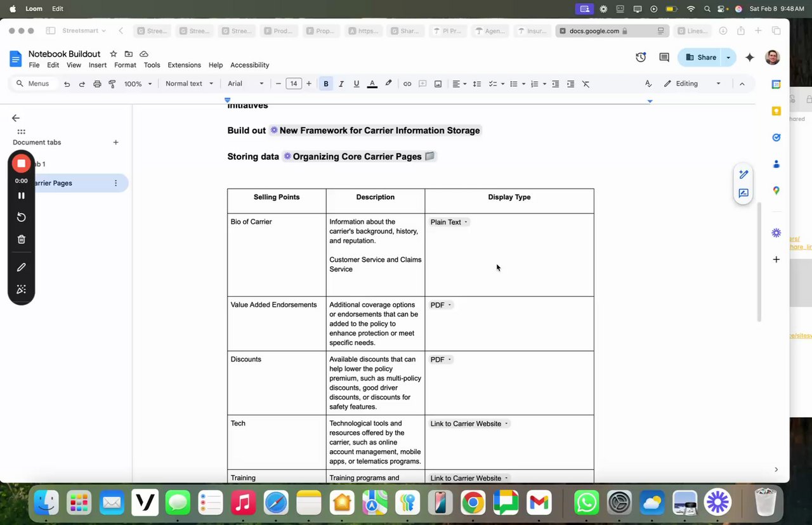Toggle Bold formatting
Image resolution: width=812 pixels, height=525 pixels.
[326, 84]
